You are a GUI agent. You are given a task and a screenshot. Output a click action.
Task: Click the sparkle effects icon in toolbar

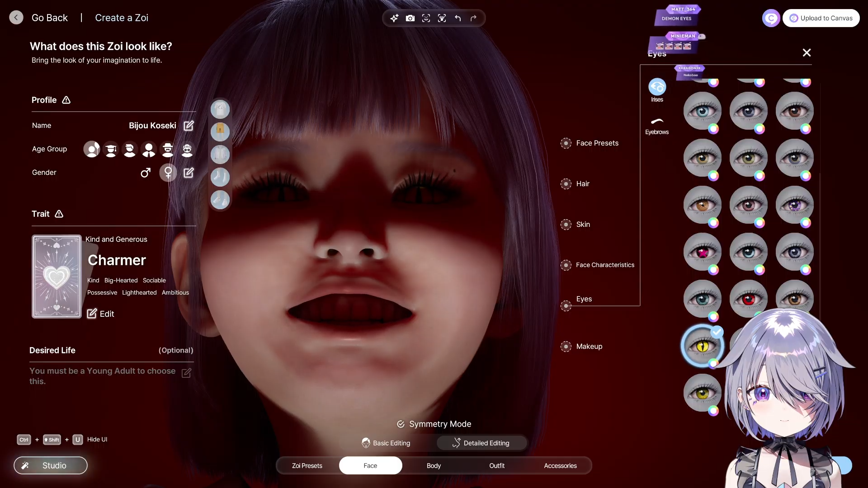(x=394, y=18)
